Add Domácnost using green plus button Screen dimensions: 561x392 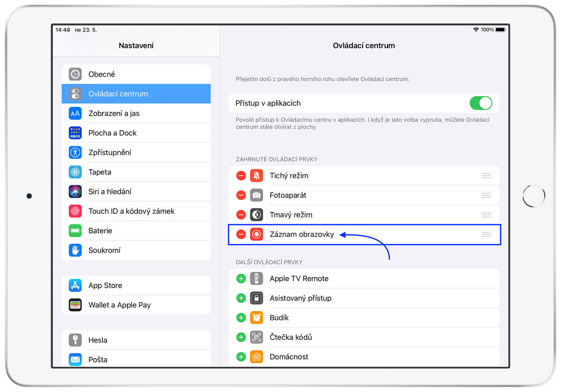241,357
